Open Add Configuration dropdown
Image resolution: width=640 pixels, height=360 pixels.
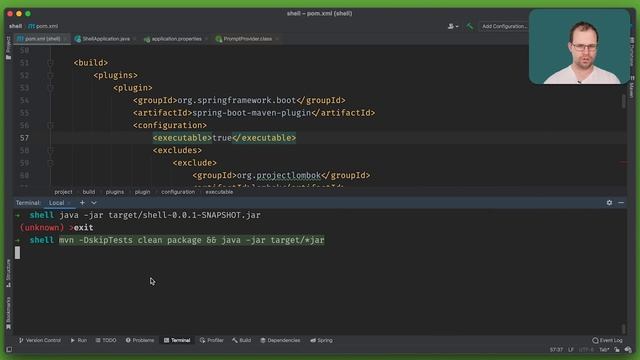[x=504, y=26]
